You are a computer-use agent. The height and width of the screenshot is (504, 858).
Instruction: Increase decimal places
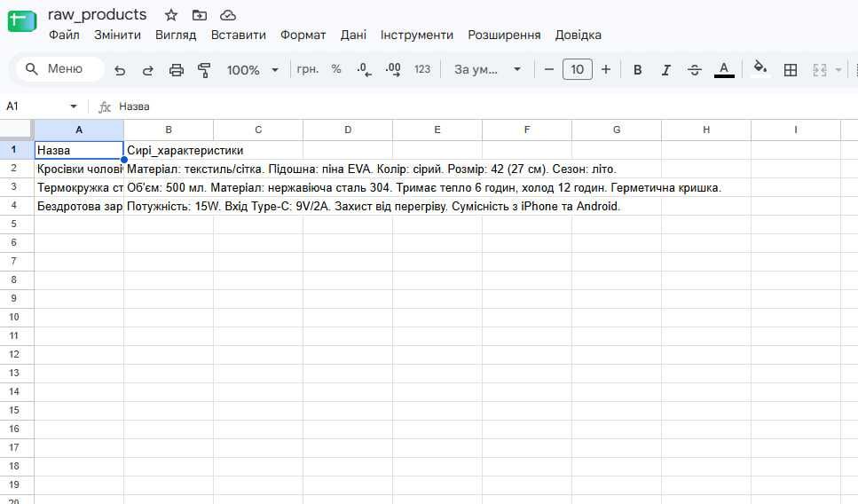(393, 69)
